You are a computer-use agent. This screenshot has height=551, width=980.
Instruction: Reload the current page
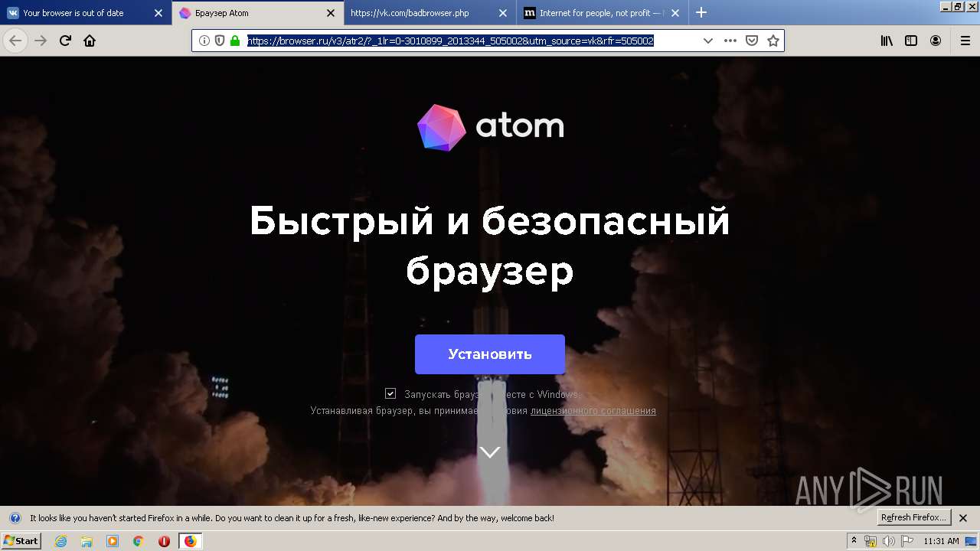click(x=65, y=41)
